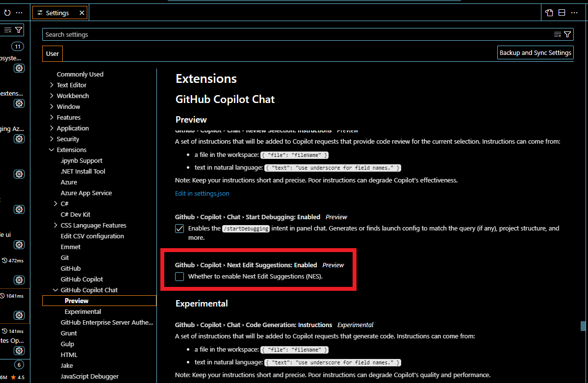Select the User settings tab
588x383 pixels.
[52, 53]
